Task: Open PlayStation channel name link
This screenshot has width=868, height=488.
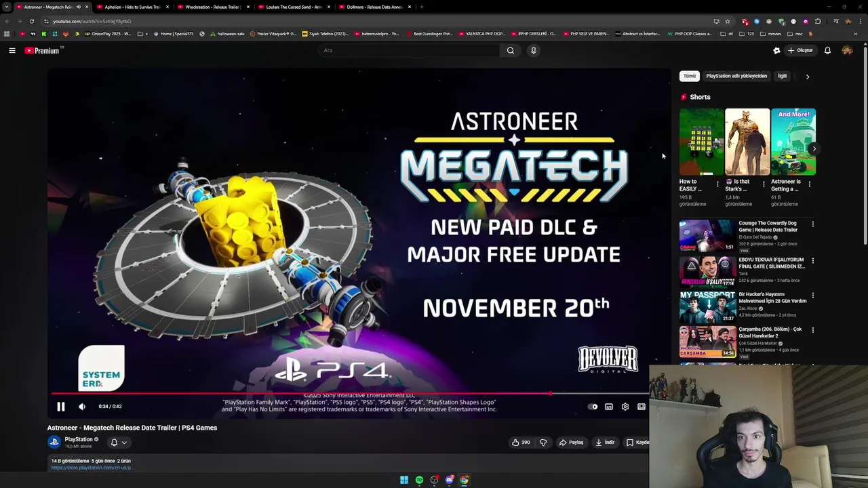Action: 79,439
